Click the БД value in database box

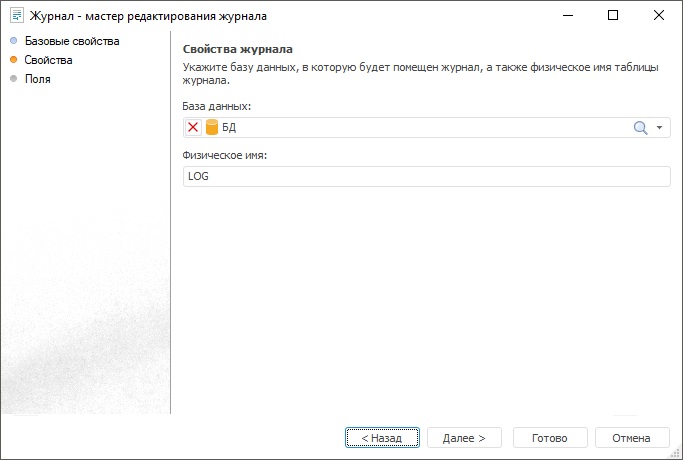click(x=229, y=128)
